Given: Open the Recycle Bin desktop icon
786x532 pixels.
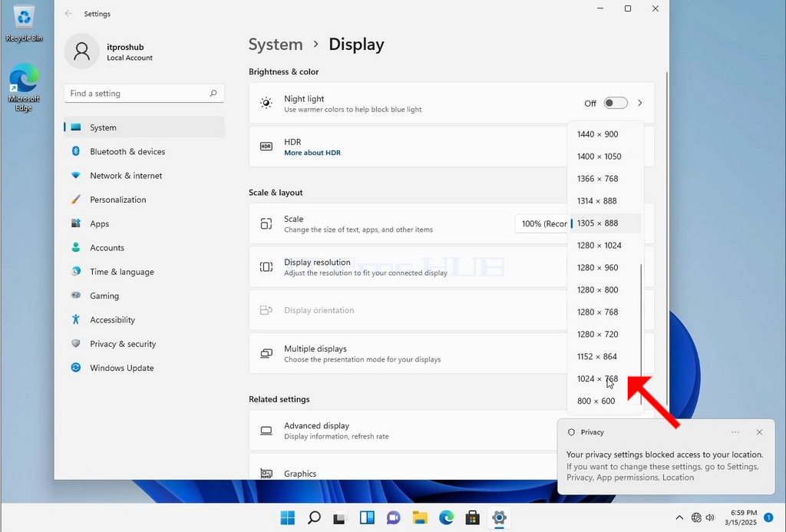Looking at the screenshot, I should click(x=24, y=23).
